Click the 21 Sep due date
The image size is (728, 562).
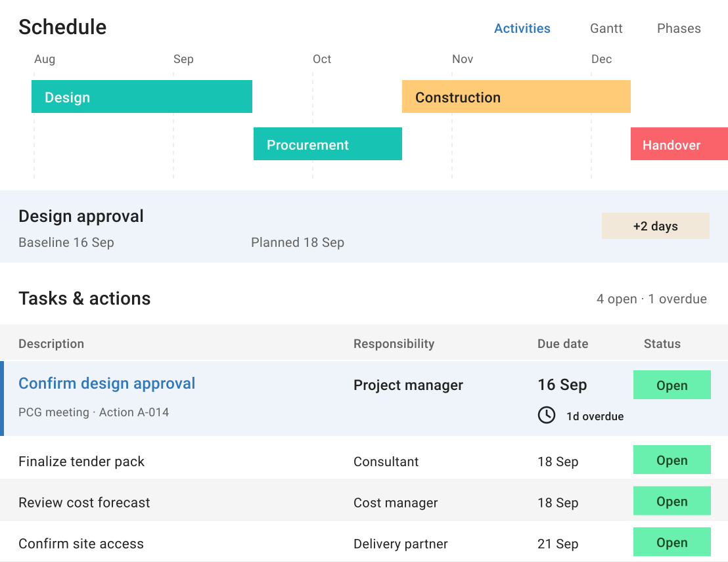pyautogui.click(x=558, y=544)
